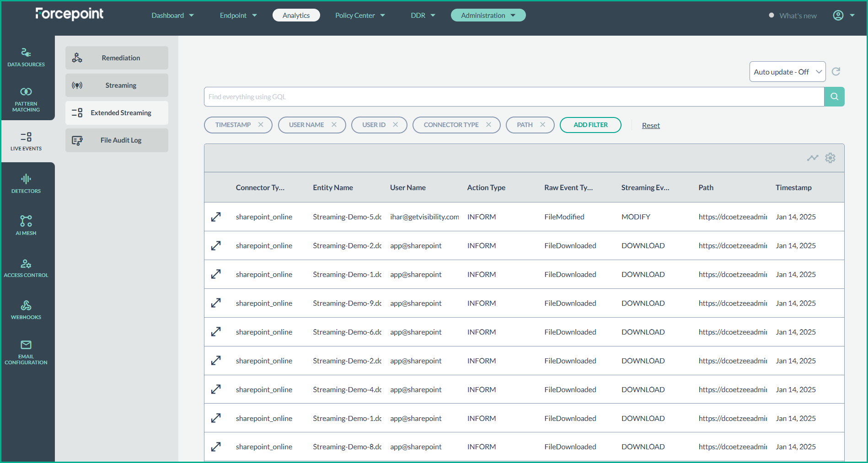Switch to the Analytics tab
This screenshot has height=463, width=868.
click(296, 16)
